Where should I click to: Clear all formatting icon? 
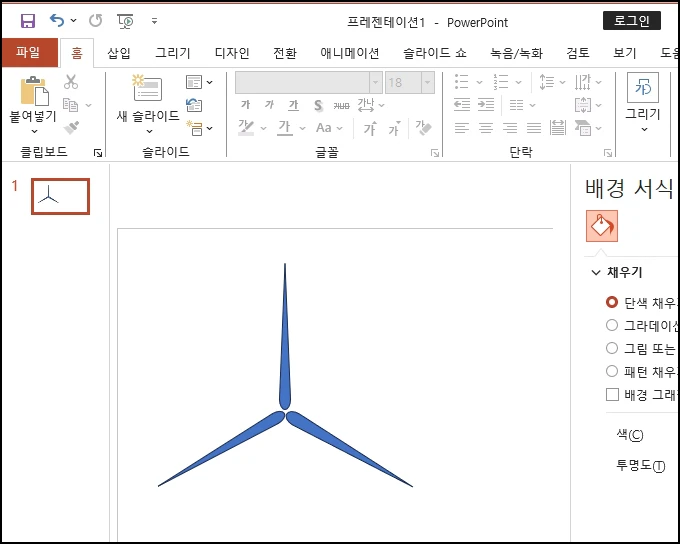pyautogui.click(x=423, y=128)
